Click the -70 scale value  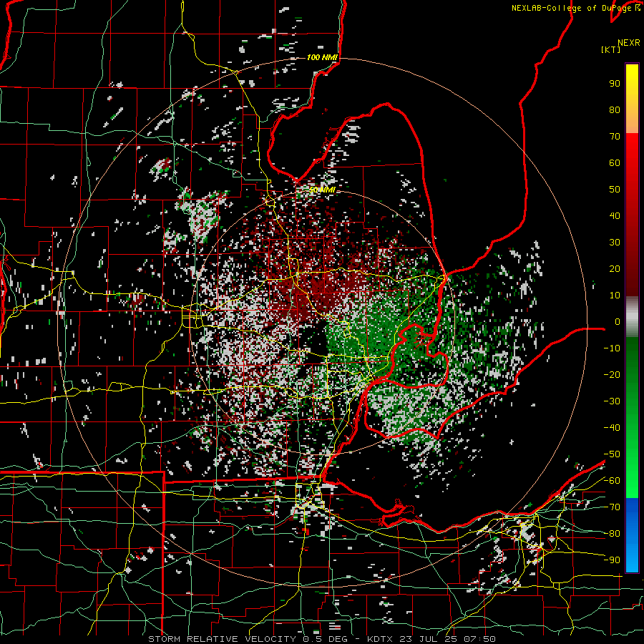pos(612,507)
